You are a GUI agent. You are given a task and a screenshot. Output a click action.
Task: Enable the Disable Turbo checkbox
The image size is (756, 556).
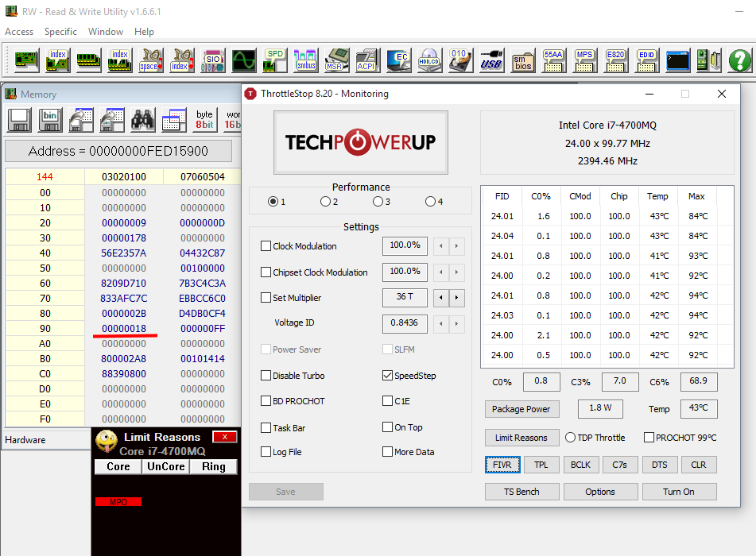pyautogui.click(x=266, y=376)
